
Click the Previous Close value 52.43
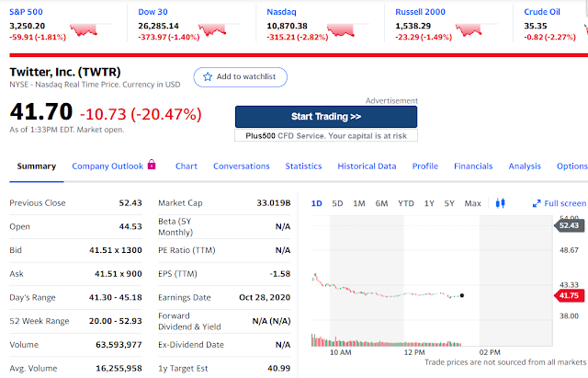tap(130, 203)
